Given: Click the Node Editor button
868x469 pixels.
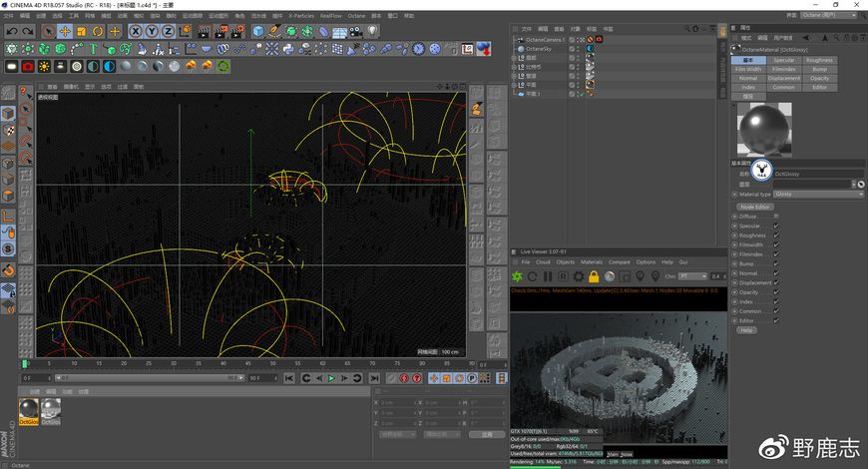Looking at the screenshot, I should [755, 207].
